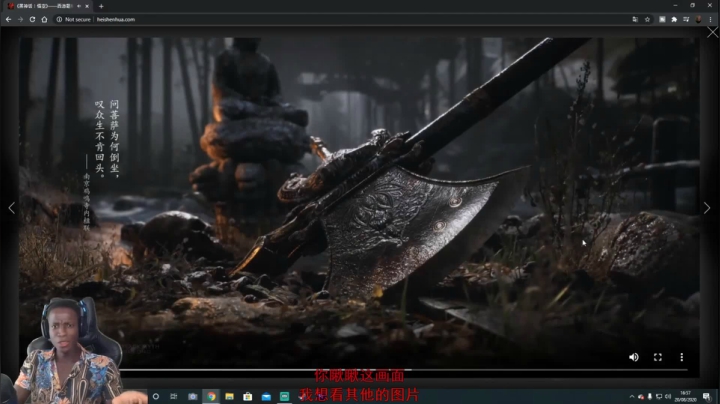
Task: Go back to the previous page
Action: 8,19
